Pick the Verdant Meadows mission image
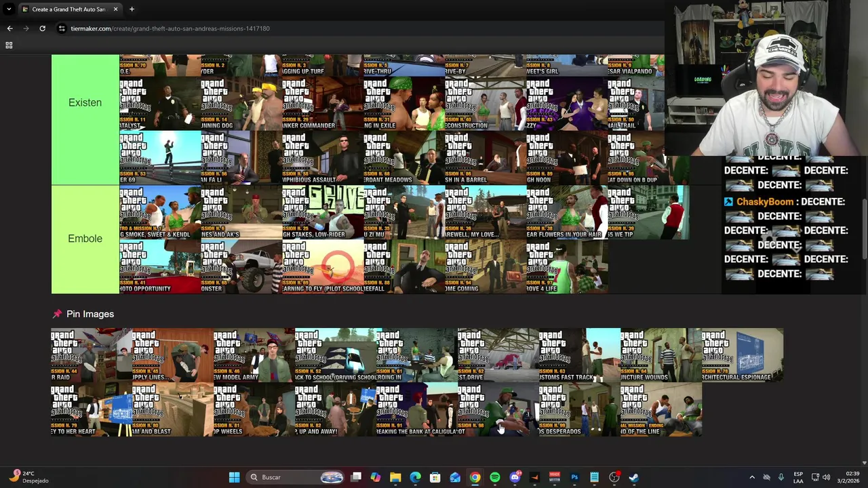The width and height of the screenshot is (868, 488). coord(403,158)
